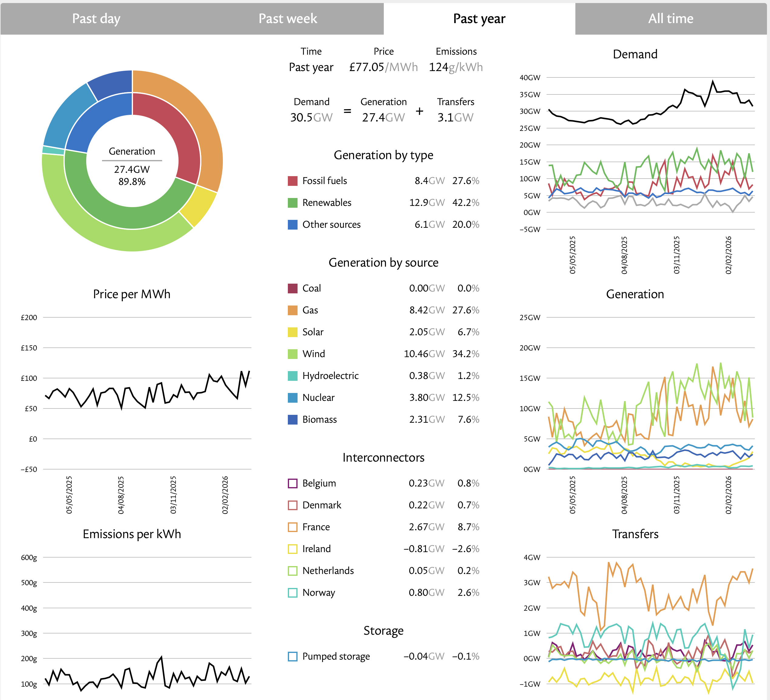Click the Ireland outlined yellow box
Image resolution: width=770 pixels, height=700 pixels.
(293, 549)
